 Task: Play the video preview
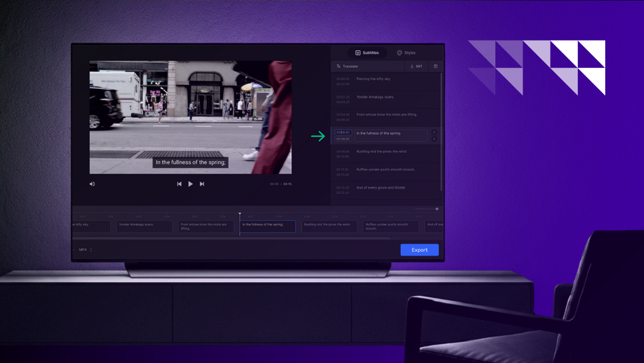pos(191,184)
